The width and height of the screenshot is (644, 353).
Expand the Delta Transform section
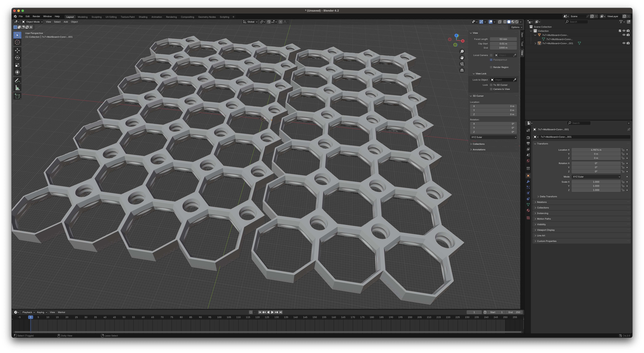pos(548,197)
